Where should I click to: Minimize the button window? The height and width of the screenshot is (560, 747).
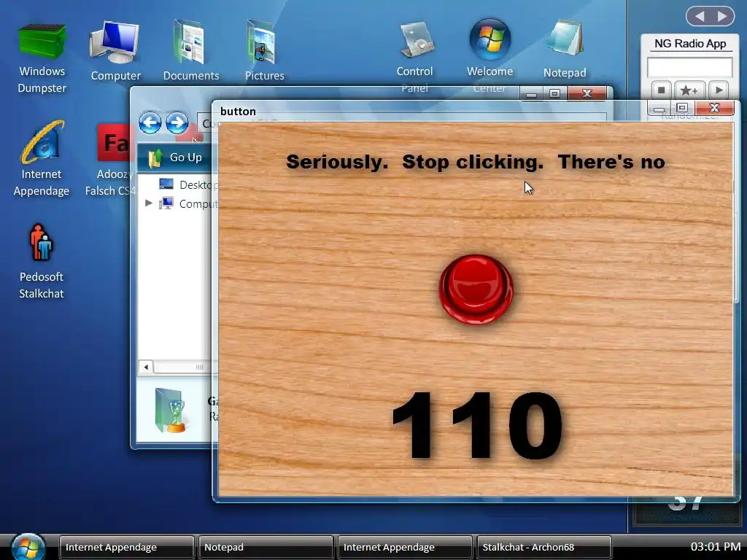tap(659, 108)
